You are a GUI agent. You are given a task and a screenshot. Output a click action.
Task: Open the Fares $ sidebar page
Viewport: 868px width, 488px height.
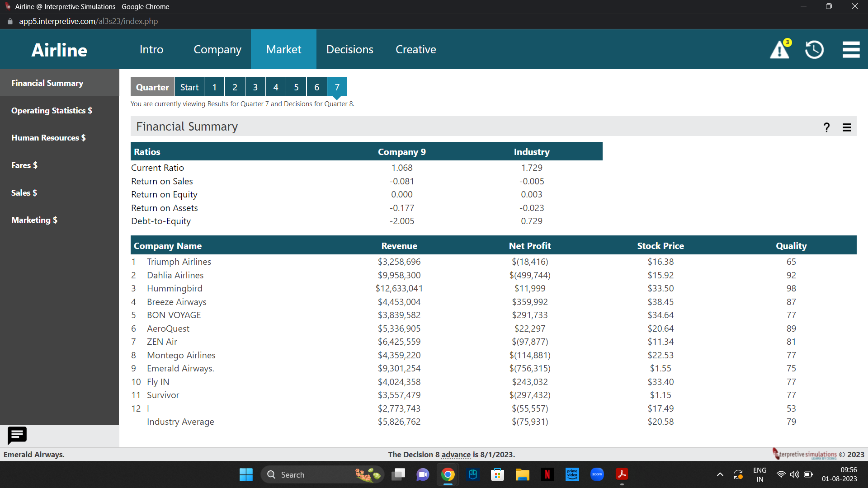point(24,165)
